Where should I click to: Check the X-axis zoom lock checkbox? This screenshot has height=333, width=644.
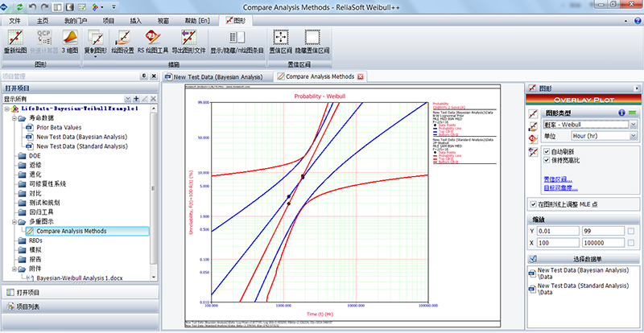631,243
